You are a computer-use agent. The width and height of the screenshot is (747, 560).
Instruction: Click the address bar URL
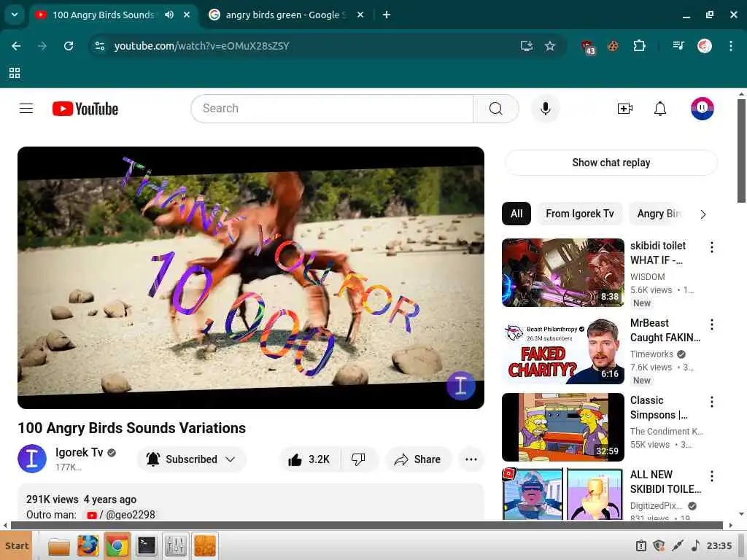(x=201, y=46)
